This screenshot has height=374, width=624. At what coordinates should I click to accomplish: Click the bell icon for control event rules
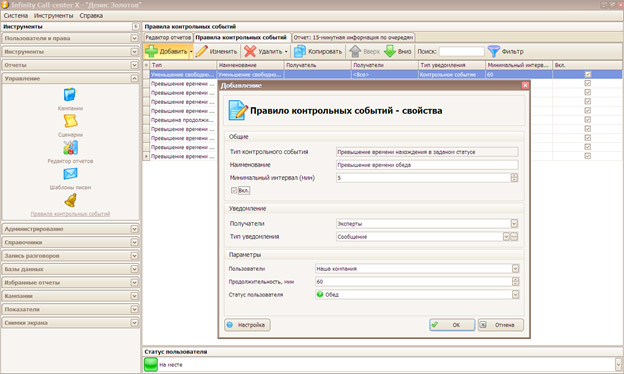(70, 200)
